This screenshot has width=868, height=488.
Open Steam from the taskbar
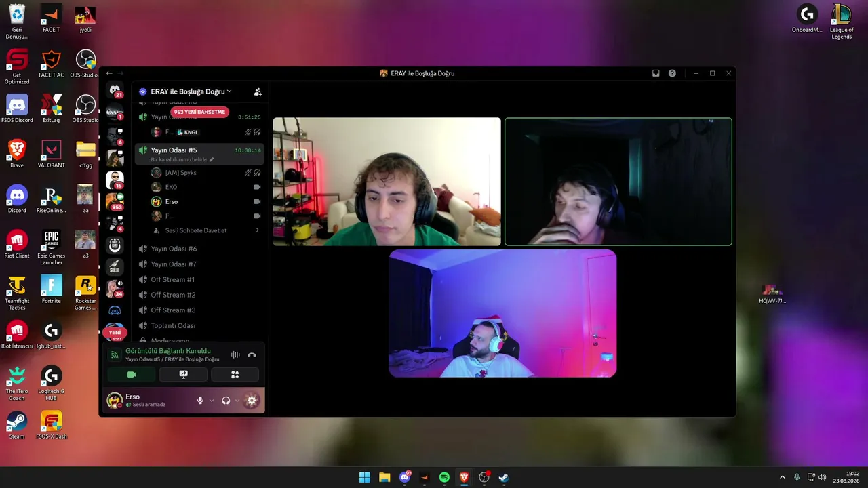504,477
